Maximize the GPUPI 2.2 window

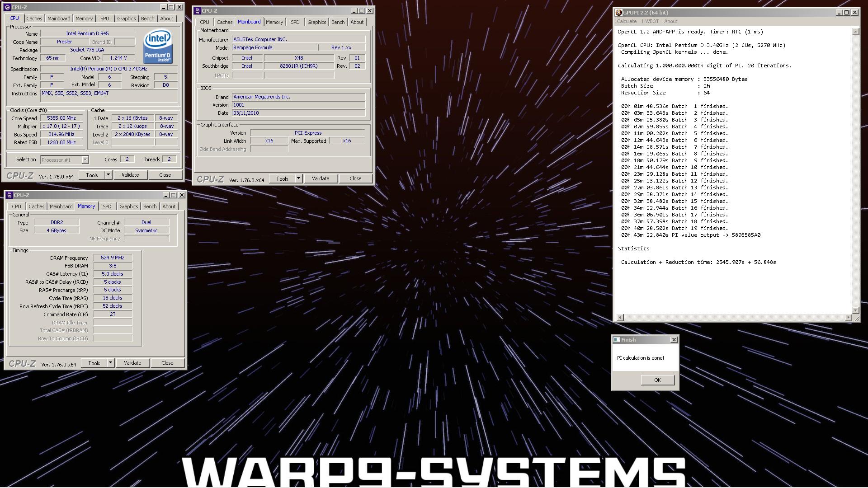[x=847, y=13]
